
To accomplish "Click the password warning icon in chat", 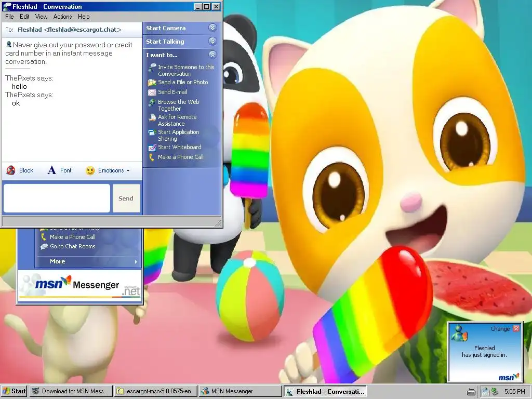I will 8,45.
